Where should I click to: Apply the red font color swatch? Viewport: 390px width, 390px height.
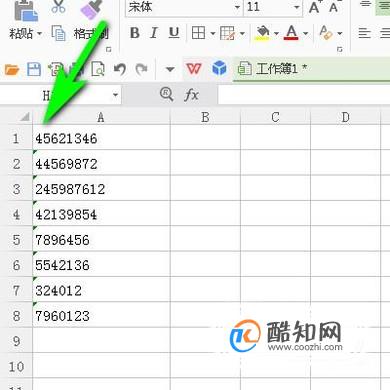pos(291,33)
